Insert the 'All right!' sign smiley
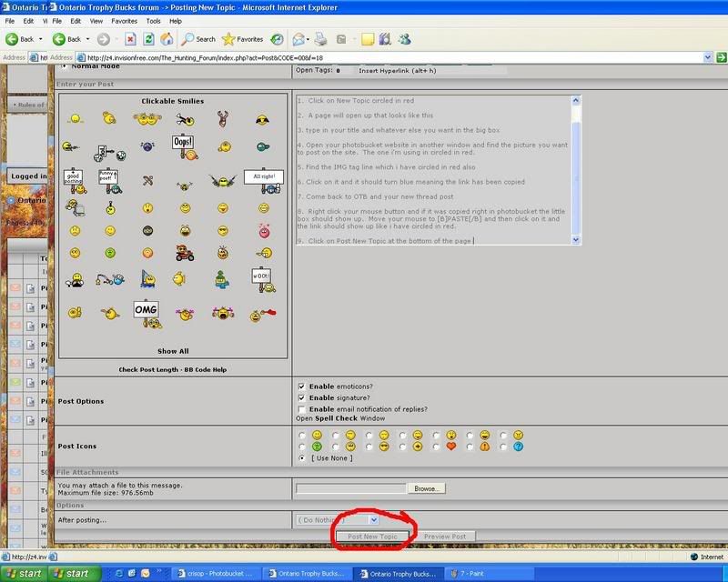The height and width of the screenshot is (582, 728). (263, 177)
